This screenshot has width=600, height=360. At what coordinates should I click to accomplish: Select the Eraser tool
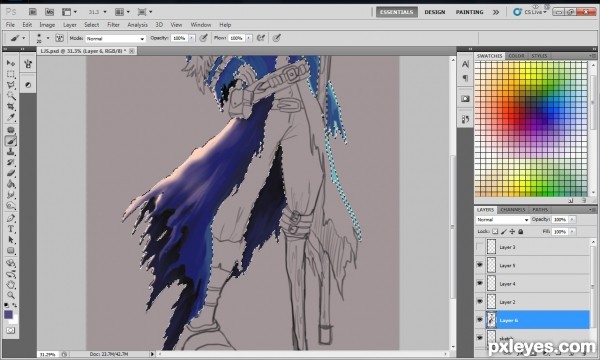[x=11, y=173]
